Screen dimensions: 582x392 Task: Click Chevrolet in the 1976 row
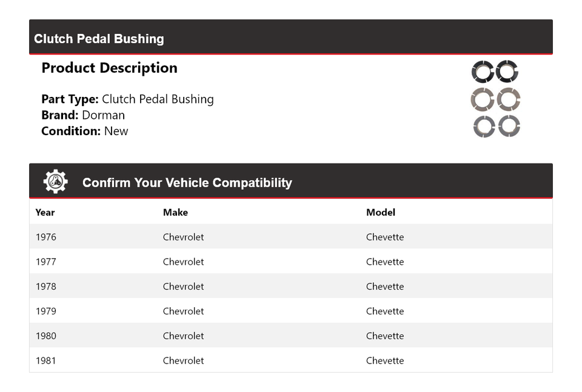tap(183, 237)
